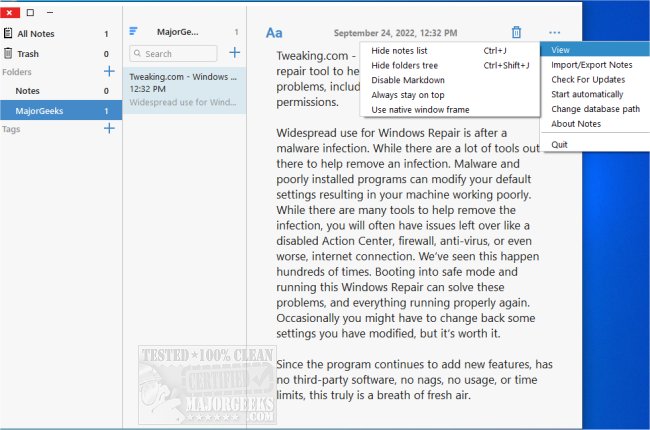Open the Trash folder
Image resolution: width=650 pixels, height=430 pixels.
click(x=61, y=54)
